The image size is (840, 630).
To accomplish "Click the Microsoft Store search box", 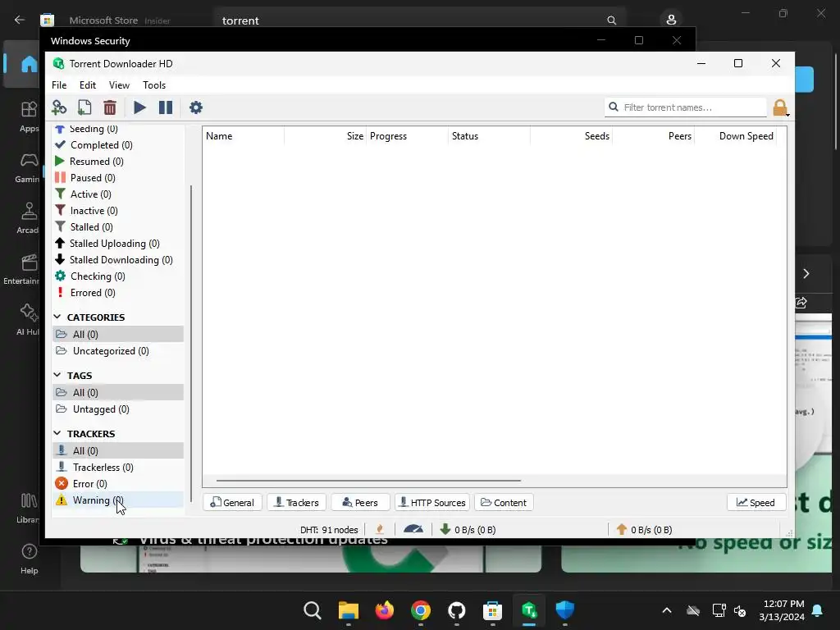I will (419, 21).
